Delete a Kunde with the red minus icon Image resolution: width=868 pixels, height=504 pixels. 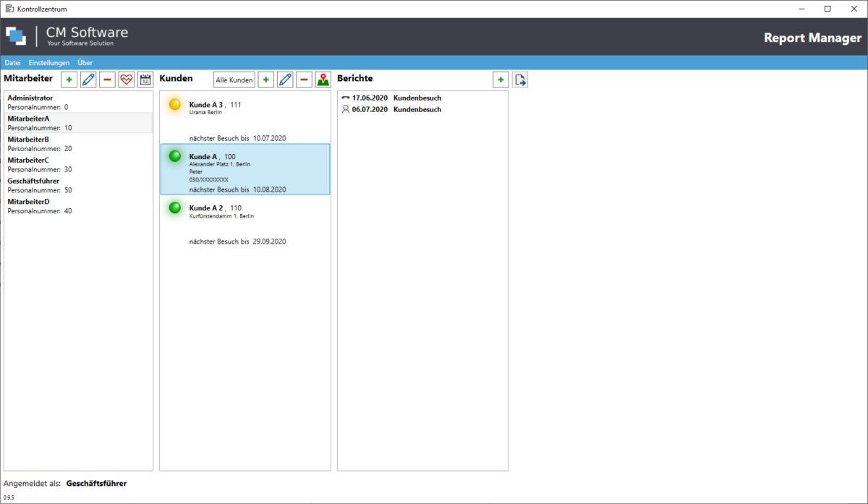(x=304, y=79)
